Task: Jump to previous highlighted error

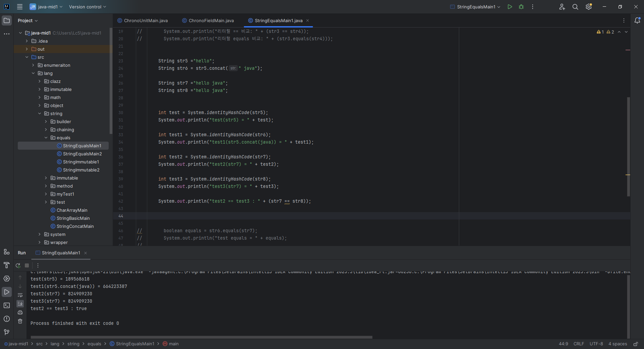Action: click(x=619, y=32)
